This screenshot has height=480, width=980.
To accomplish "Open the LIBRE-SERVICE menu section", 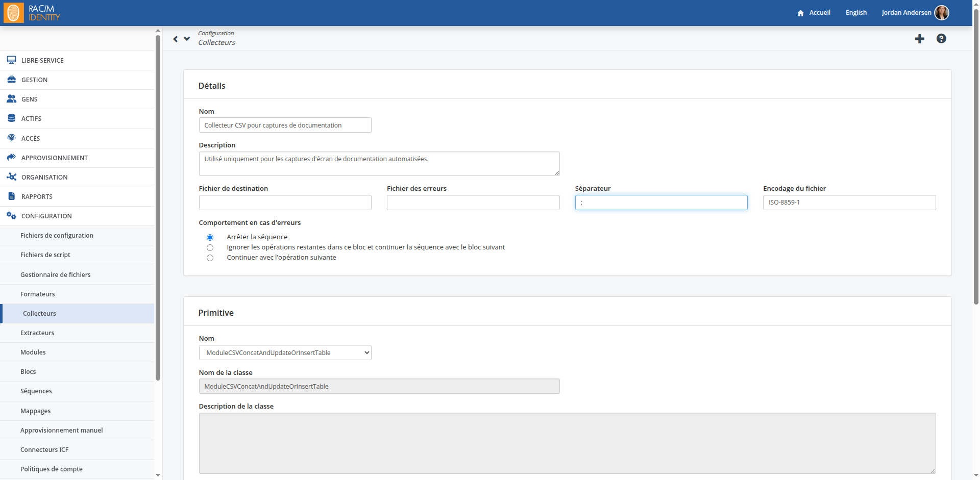I will coord(77,60).
